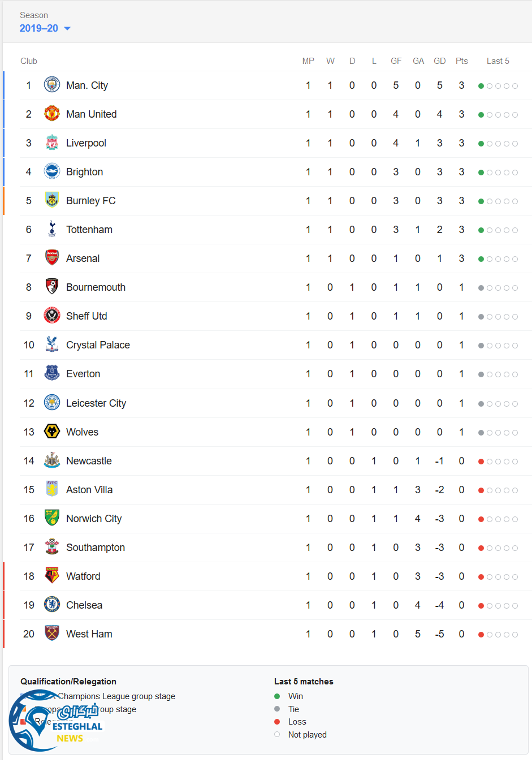Image resolution: width=532 pixels, height=767 pixels.
Task: Click the Man United club crest
Action: click(52, 114)
